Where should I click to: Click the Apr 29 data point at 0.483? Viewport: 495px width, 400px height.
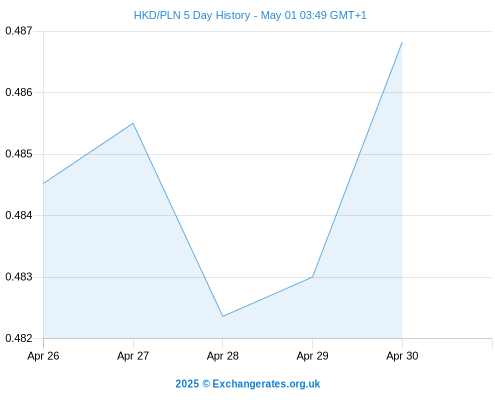tap(312, 277)
